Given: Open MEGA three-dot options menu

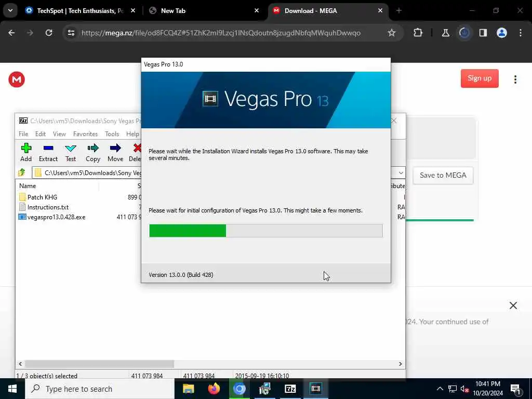Looking at the screenshot, I should point(515,79).
